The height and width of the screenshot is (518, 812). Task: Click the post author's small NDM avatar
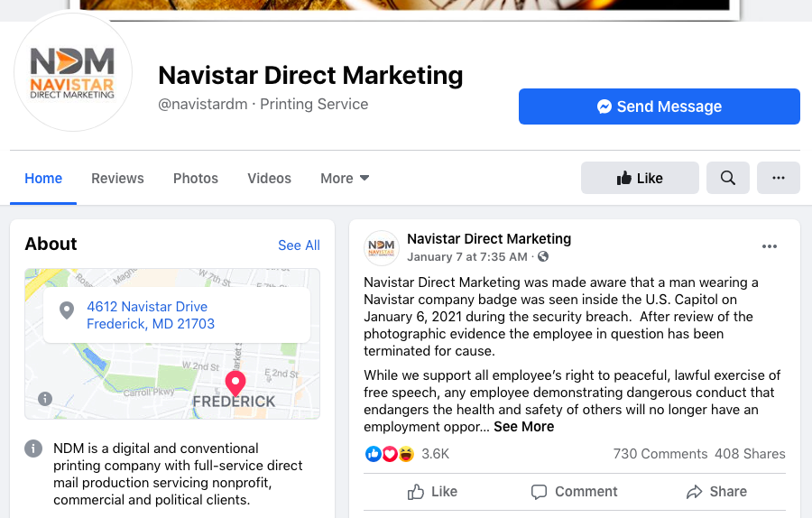pos(381,248)
